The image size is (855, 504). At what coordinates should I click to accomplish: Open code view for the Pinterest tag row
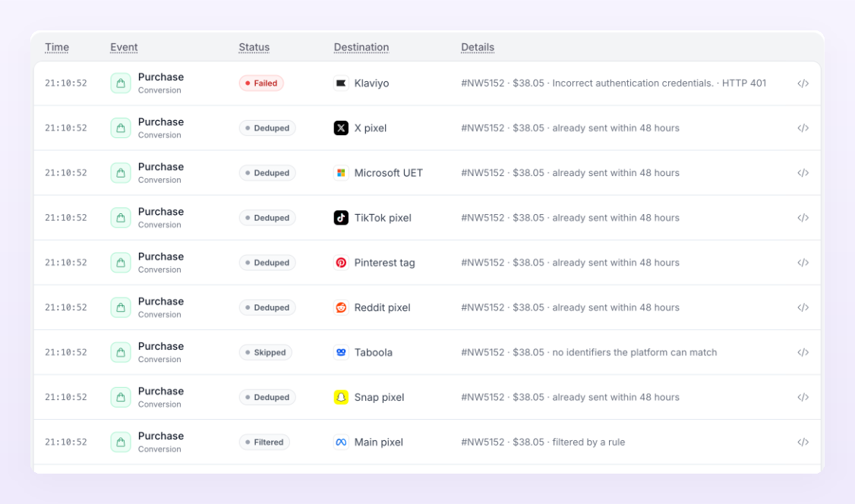pyautogui.click(x=803, y=263)
